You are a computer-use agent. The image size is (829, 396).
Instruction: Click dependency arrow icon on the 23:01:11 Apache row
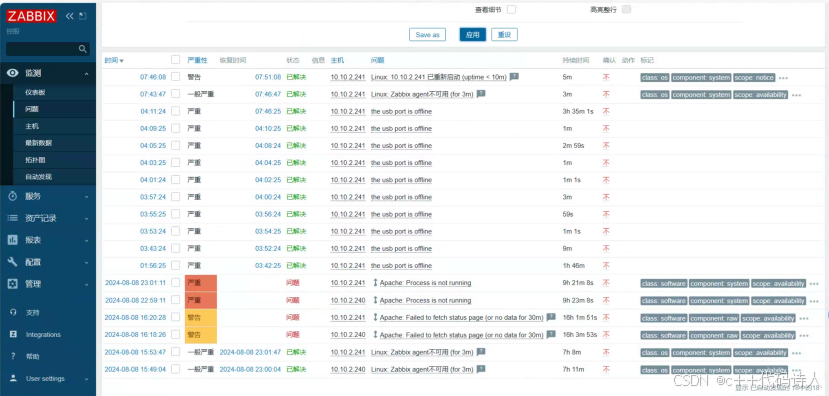tap(375, 283)
